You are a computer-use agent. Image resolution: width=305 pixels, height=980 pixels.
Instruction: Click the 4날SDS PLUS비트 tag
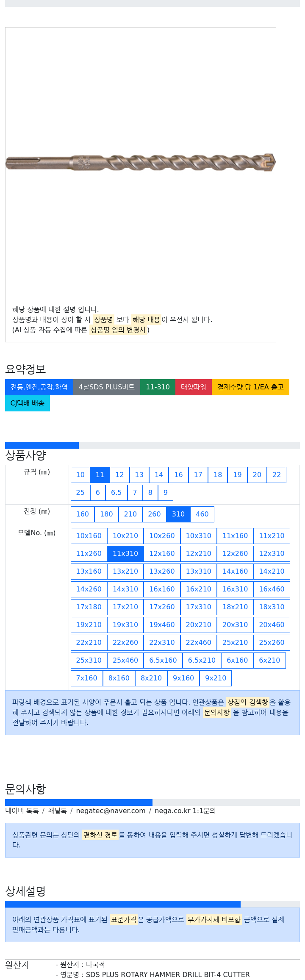pos(107,387)
